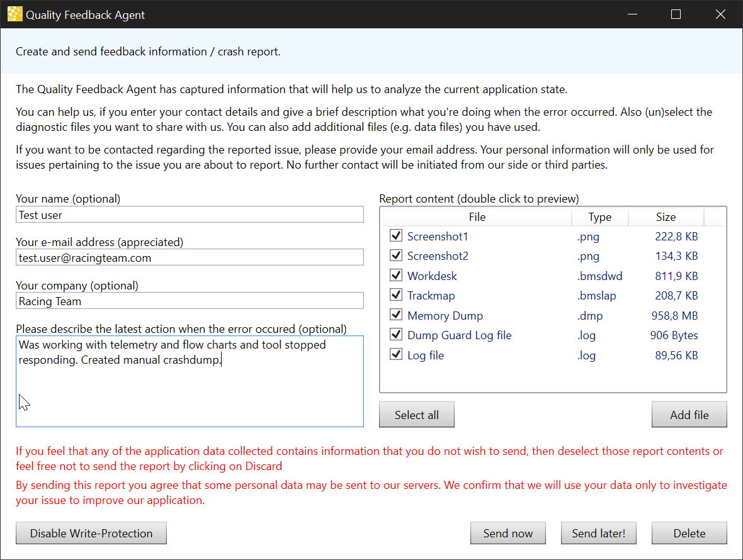Click the 89,56 KB size value

[x=676, y=356]
